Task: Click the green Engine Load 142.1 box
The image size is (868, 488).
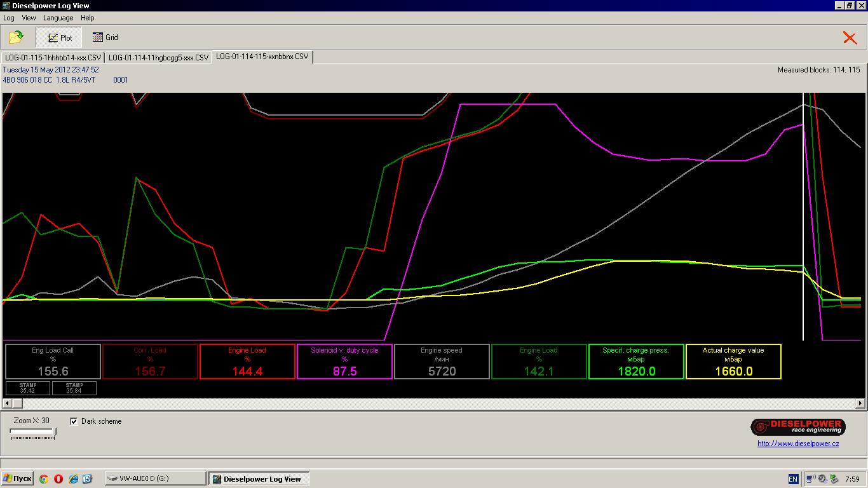Action: point(539,362)
